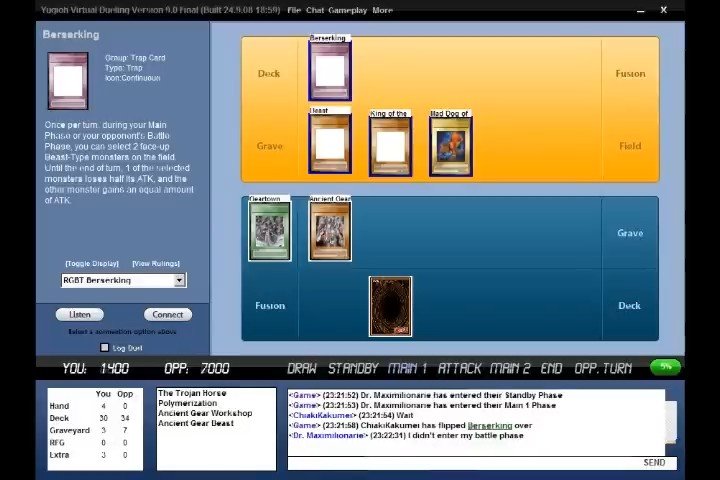Image resolution: width=720 pixels, height=480 pixels.
Task: Switch to Main 1 phase
Action: coord(408,368)
